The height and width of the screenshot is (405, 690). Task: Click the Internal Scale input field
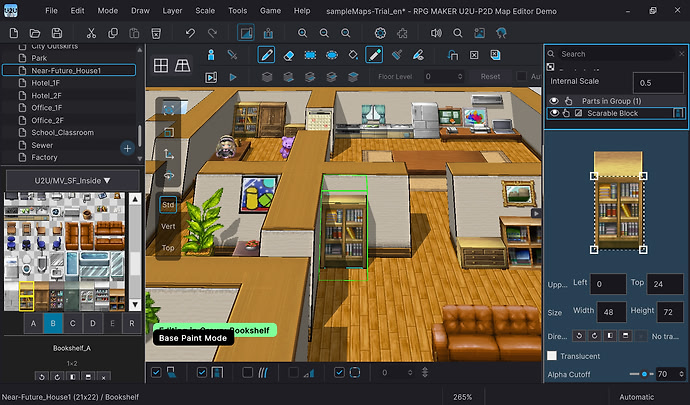tap(658, 83)
